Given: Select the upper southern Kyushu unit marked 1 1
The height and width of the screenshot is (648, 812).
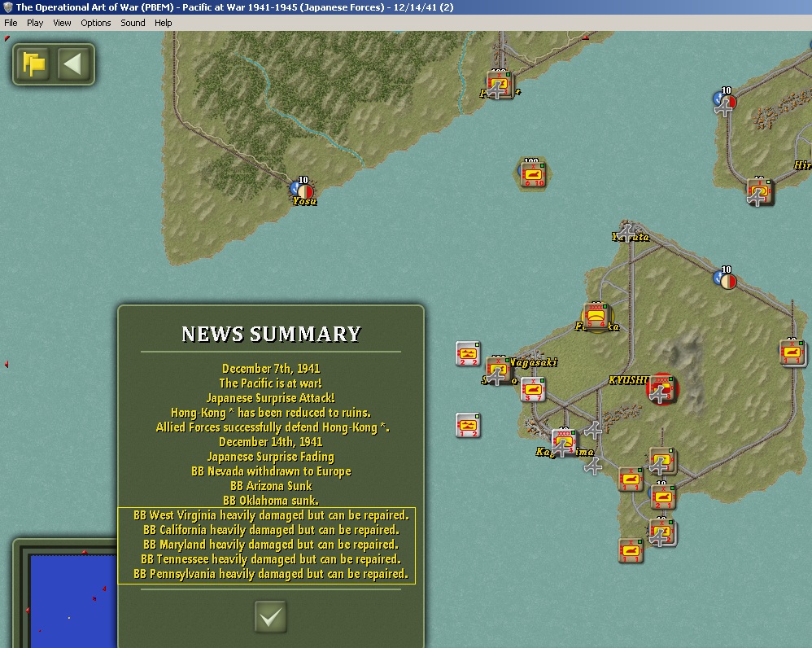Looking at the screenshot, I should [x=631, y=479].
